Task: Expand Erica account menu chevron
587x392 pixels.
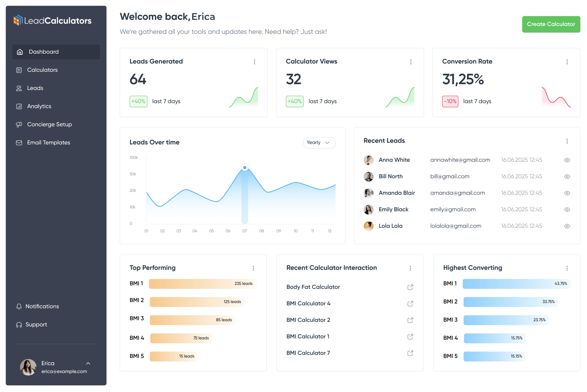Action: pos(88,363)
